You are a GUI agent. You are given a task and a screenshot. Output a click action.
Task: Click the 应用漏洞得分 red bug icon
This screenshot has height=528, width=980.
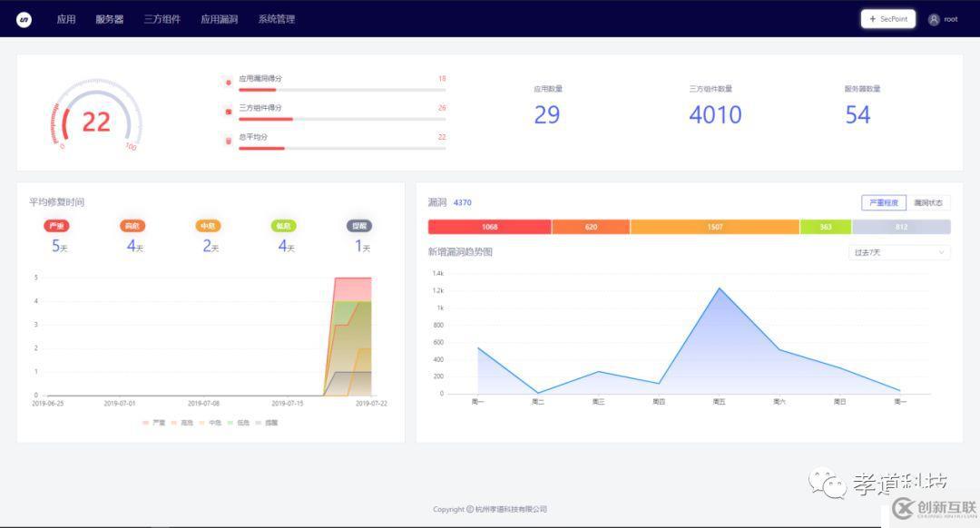[228, 82]
